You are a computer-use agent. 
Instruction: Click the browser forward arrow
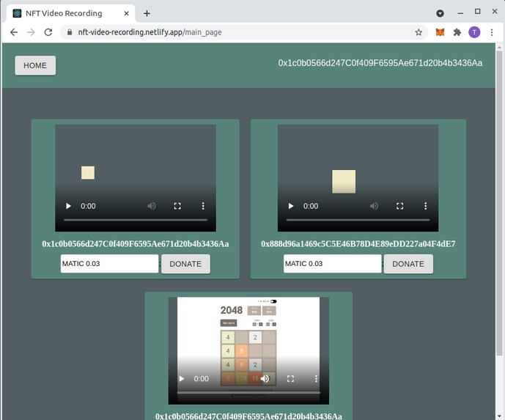point(31,32)
